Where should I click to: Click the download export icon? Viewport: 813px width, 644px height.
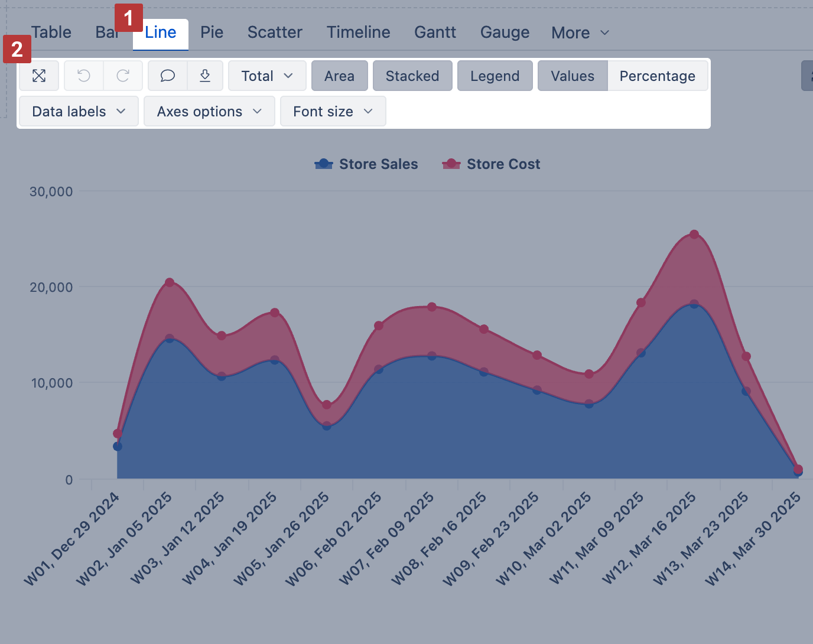coord(205,76)
